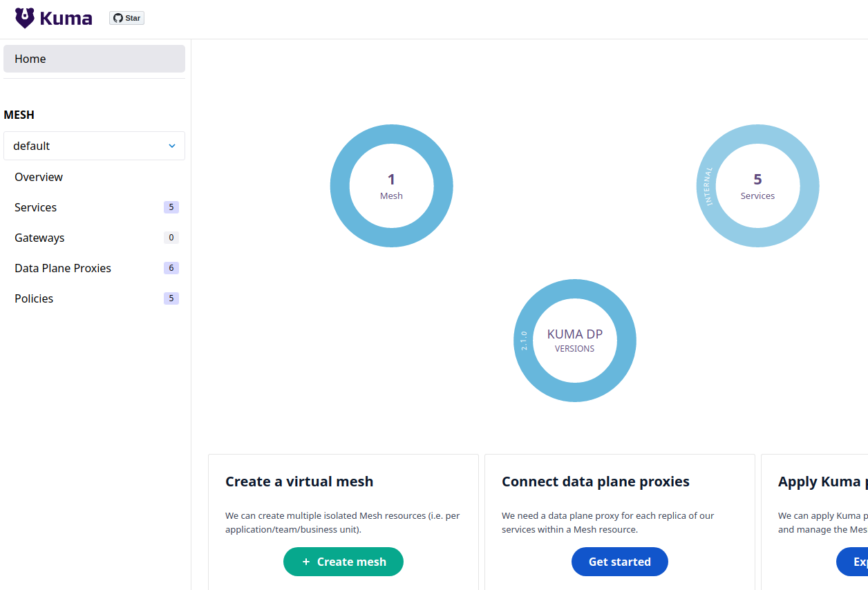
Task: Go to the Policies section
Action: (34, 298)
